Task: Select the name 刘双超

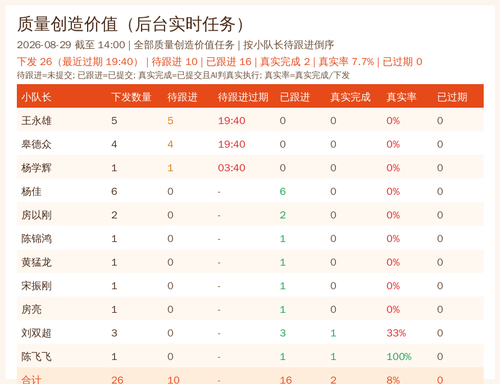Action: pyautogui.click(x=36, y=333)
